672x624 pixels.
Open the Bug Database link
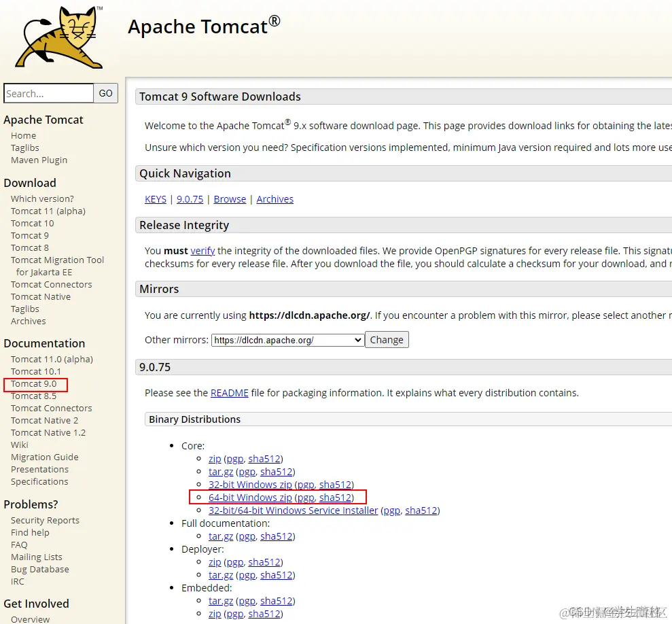40,569
